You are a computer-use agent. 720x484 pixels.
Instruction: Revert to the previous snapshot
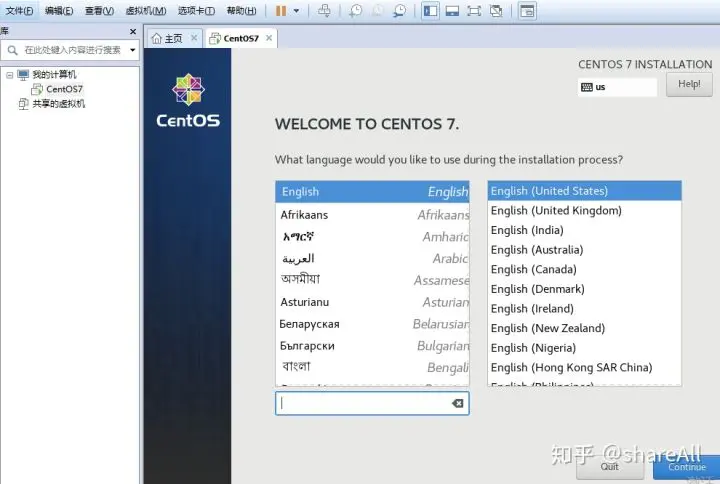tap(377, 11)
